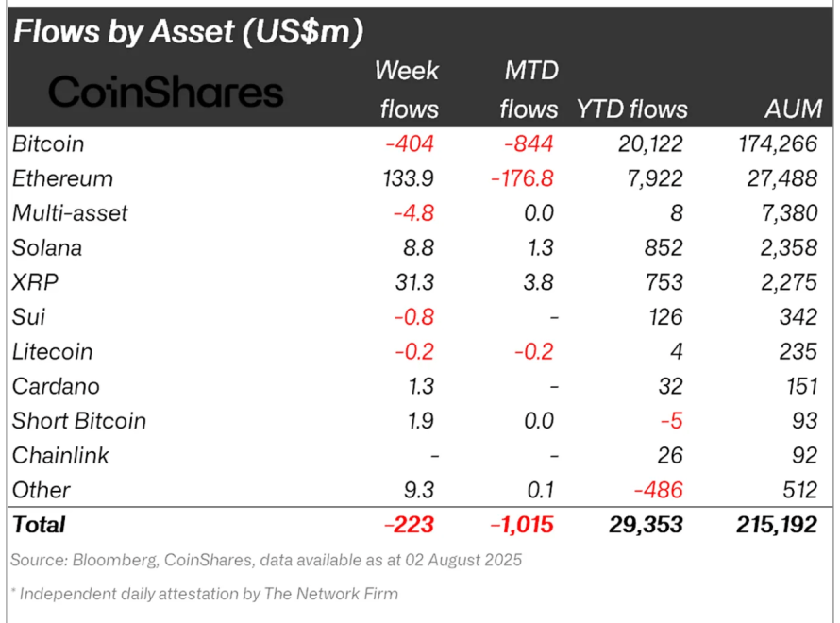Select the Bitcoin row label

tap(48, 144)
